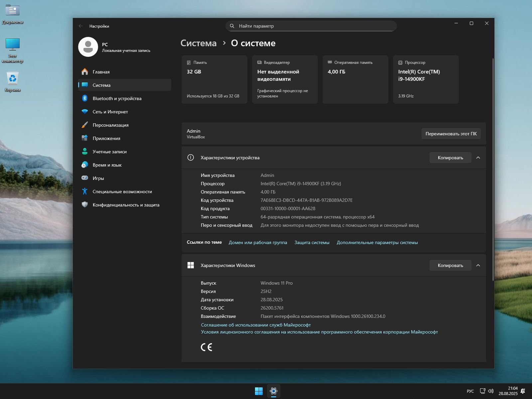
Task: Select the Windows 11 Pro edition text
Action: tap(277, 283)
